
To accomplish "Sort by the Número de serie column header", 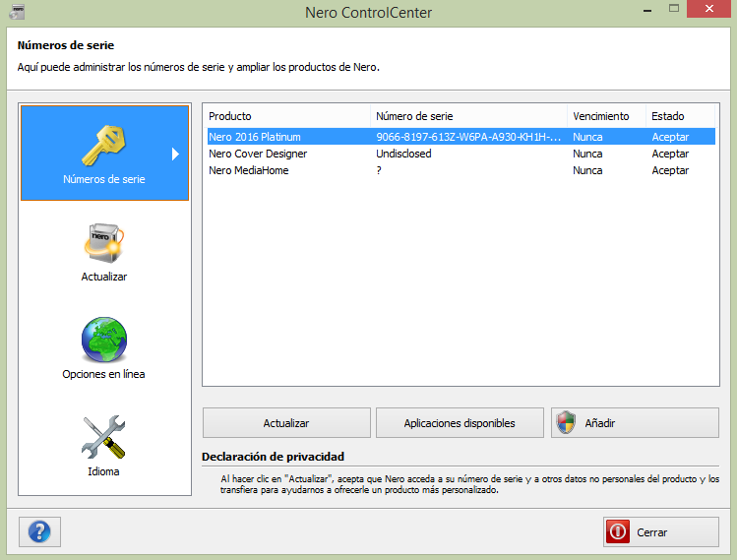I will click(x=468, y=116).
